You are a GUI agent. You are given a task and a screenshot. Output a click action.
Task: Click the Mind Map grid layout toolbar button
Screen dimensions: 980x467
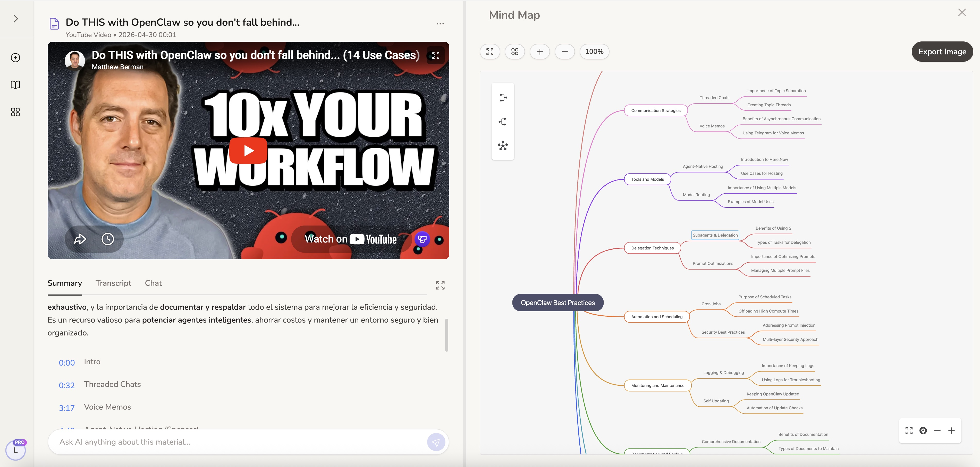tap(515, 51)
